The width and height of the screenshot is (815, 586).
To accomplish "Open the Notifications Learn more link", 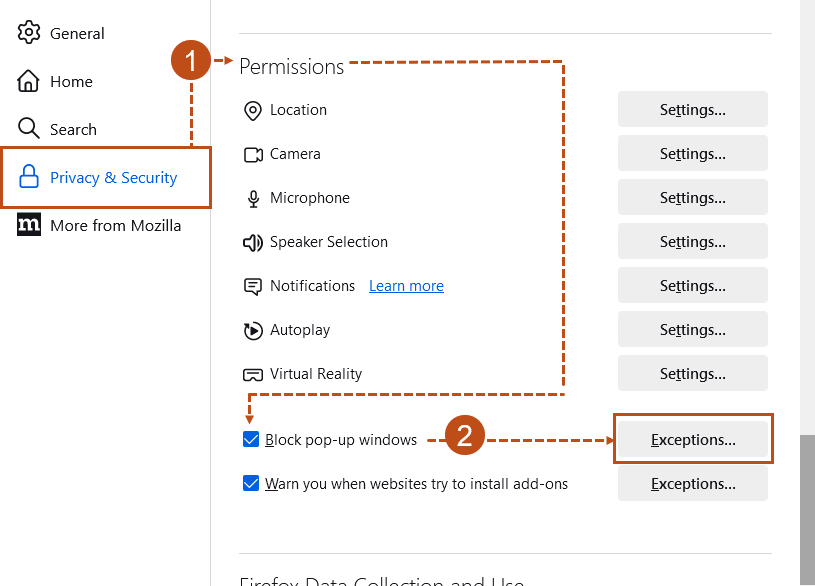I will [x=406, y=286].
